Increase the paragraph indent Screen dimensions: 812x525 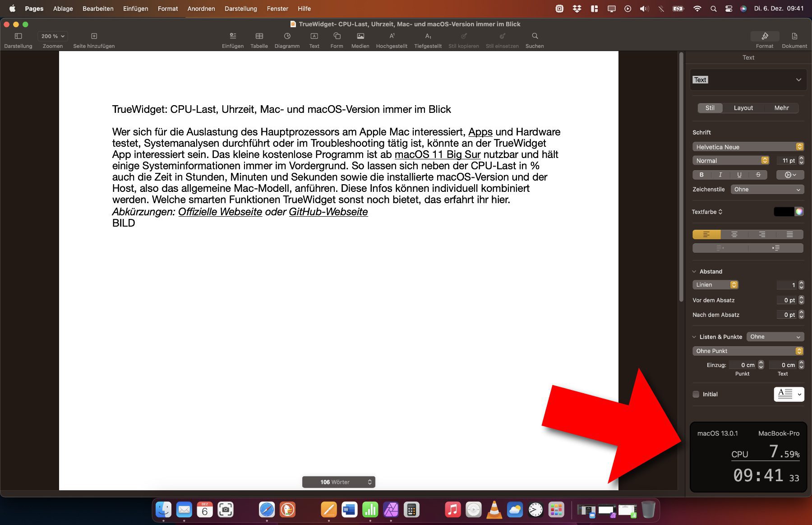click(x=776, y=248)
